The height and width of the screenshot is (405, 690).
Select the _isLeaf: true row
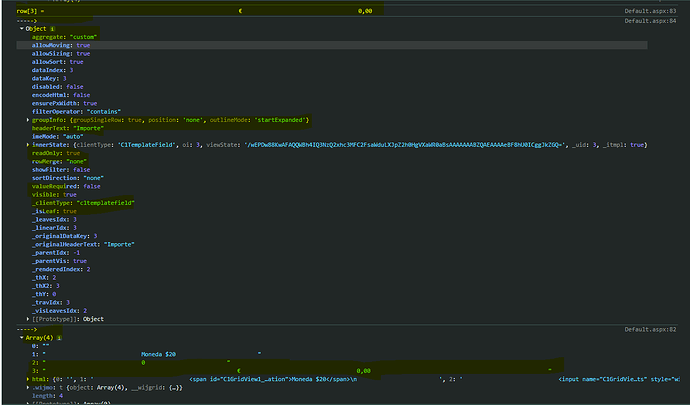point(54,211)
